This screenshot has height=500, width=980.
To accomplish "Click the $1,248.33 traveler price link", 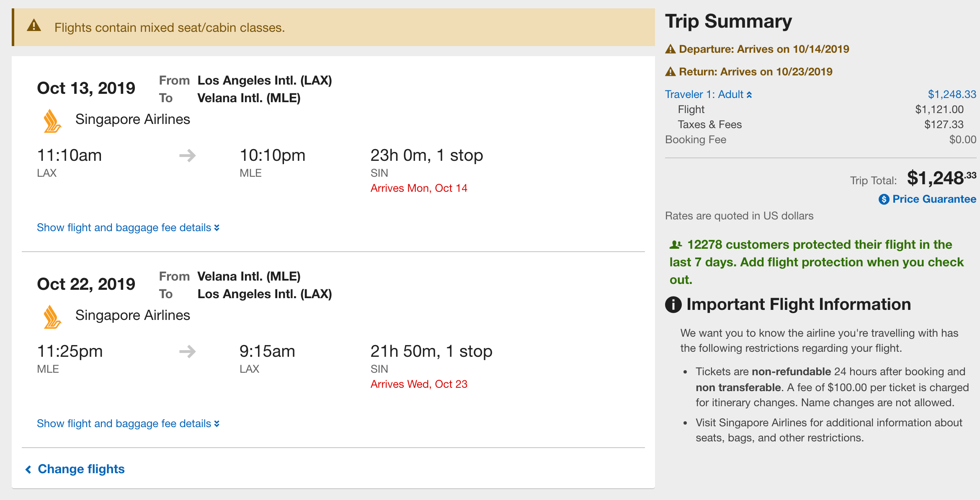I will pos(952,95).
